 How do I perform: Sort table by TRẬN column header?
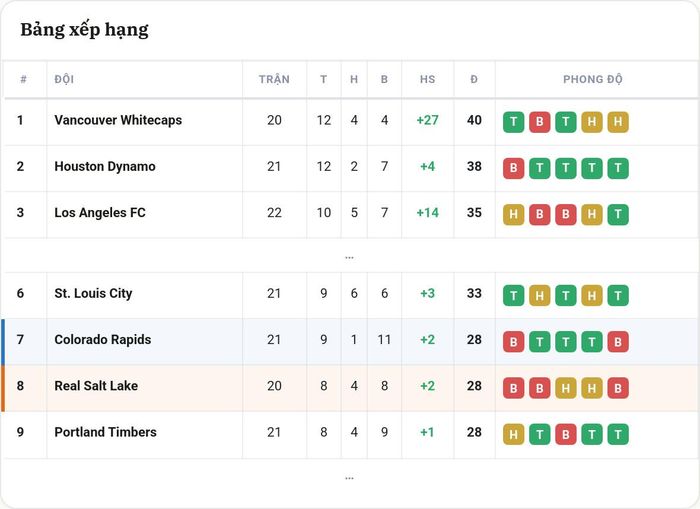(x=274, y=79)
